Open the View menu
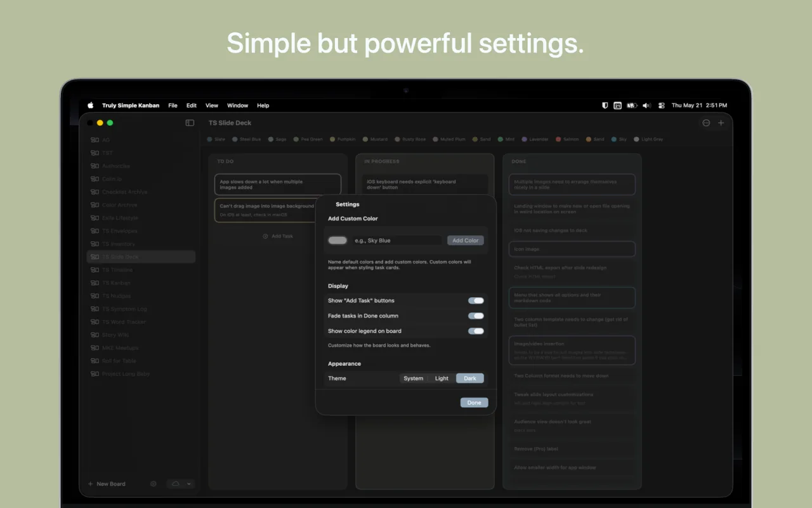The image size is (812, 508). (212, 105)
